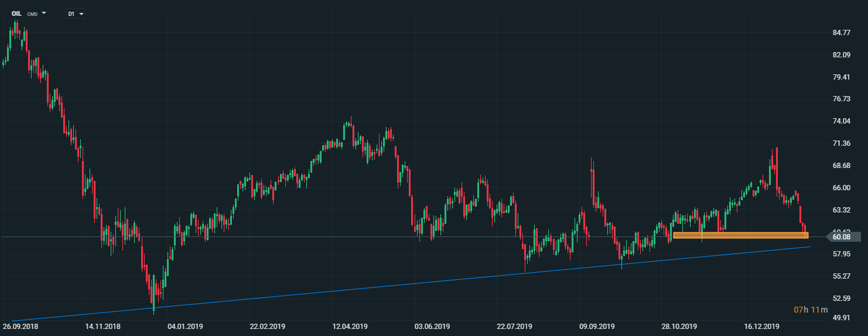Click the OIL instrument name
This screenshot has width=868, height=336.
pyautogui.click(x=16, y=13)
